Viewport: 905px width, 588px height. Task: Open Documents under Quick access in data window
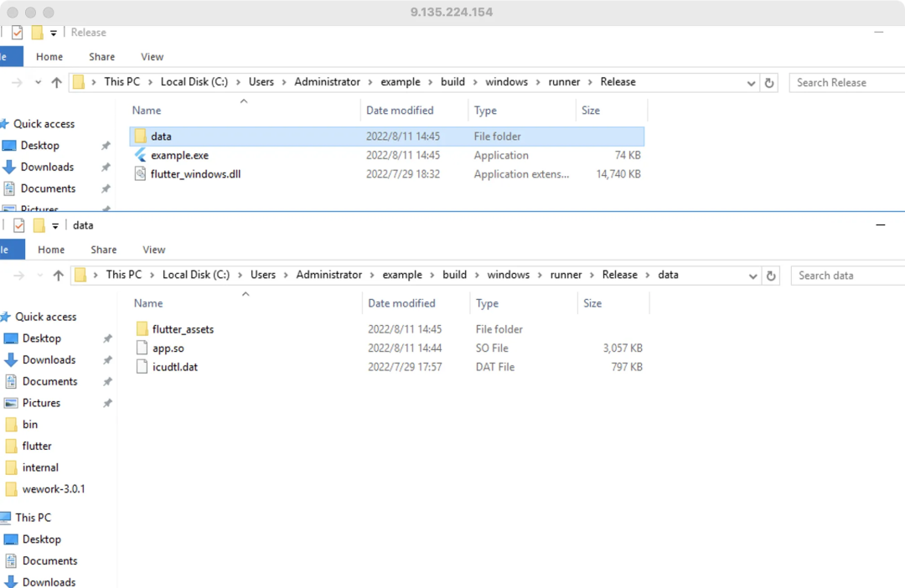pyautogui.click(x=49, y=381)
